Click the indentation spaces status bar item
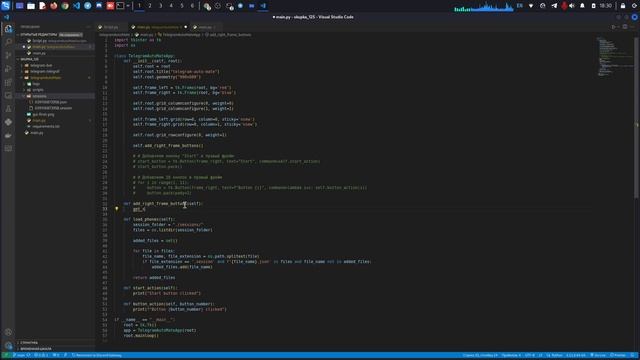 [511, 356]
